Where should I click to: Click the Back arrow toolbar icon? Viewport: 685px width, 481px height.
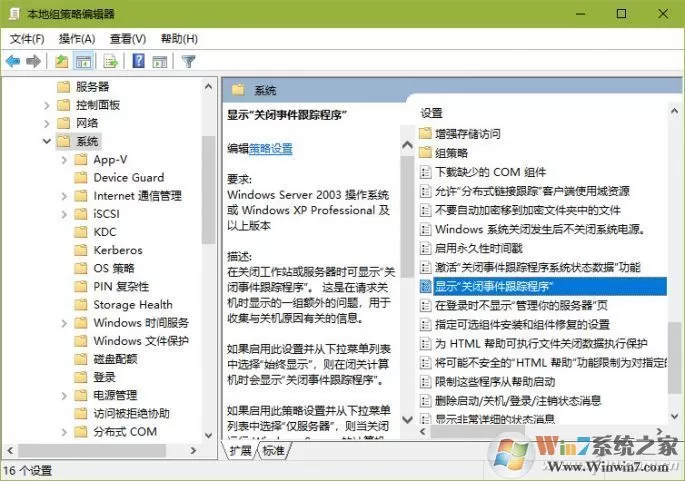click(x=13, y=61)
